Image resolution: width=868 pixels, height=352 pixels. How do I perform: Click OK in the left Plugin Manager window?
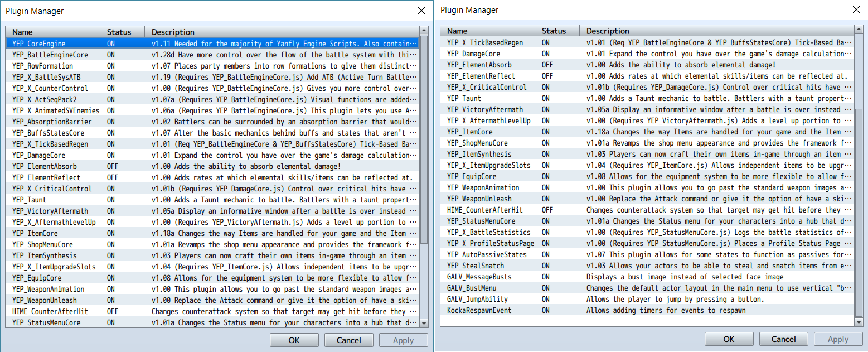[294, 340]
